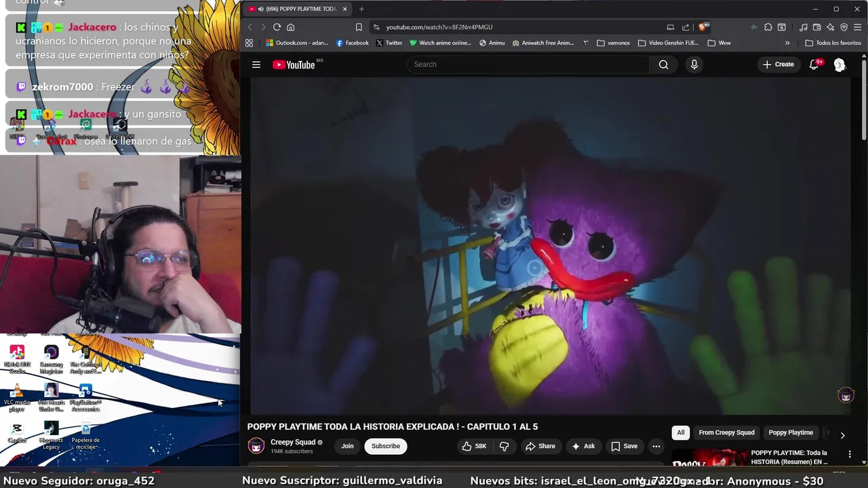Open the Outlook.com bookmark
Viewport: 868px width, 488px height.
point(297,43)
